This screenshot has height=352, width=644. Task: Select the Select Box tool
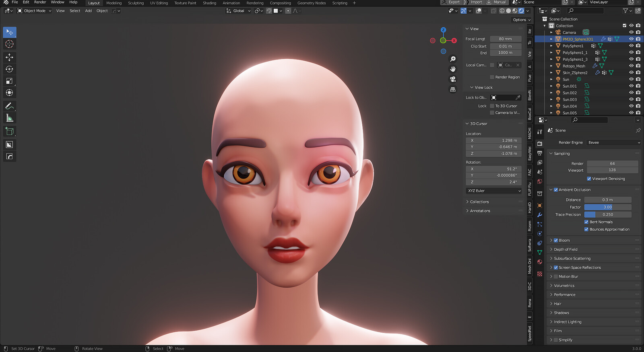(x=10, y=32)
